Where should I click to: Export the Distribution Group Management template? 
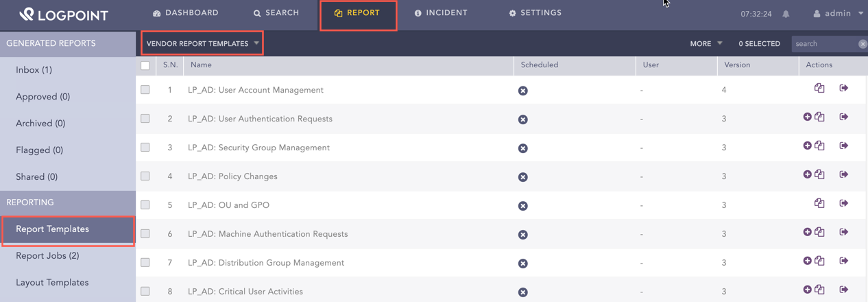844,261
